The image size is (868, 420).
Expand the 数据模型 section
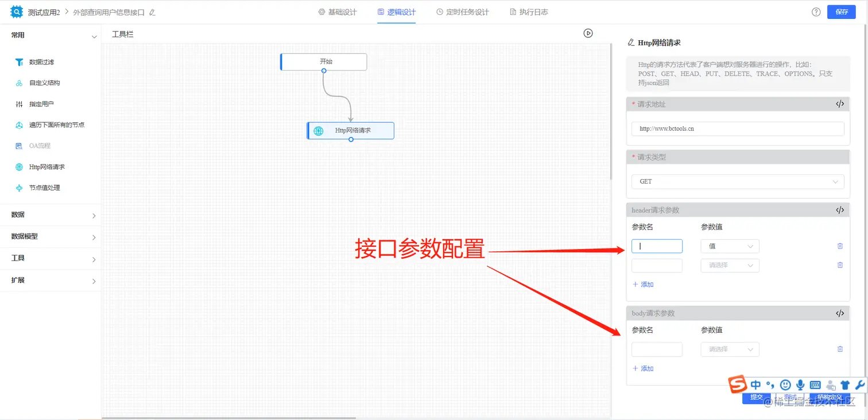[x=94, y=237]
